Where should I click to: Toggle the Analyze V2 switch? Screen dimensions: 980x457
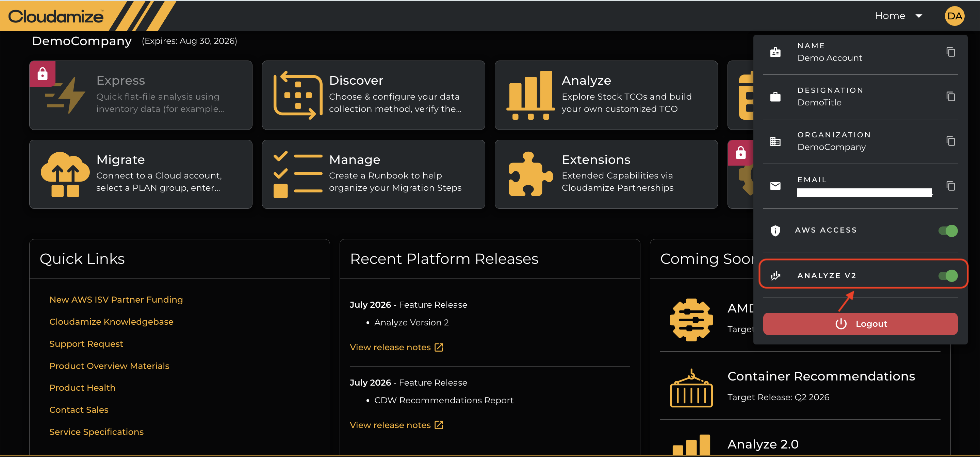tap(948, 275)
